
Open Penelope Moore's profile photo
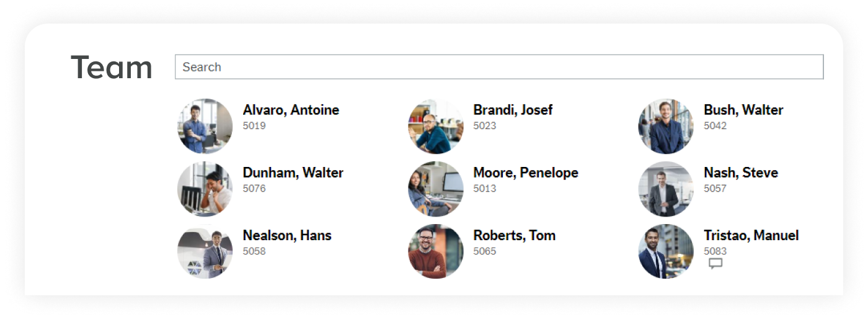(x=436, y=189)
